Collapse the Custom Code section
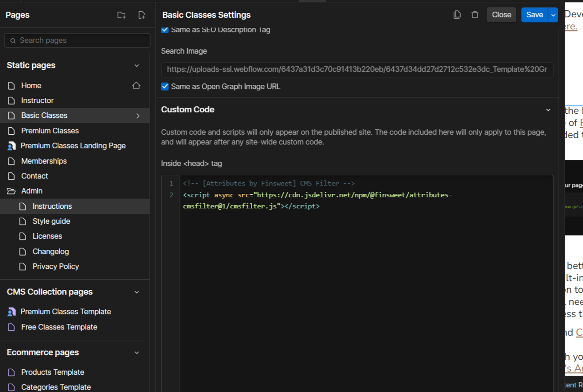The height and width of the screenshot is (392, 583). point(548,110)
